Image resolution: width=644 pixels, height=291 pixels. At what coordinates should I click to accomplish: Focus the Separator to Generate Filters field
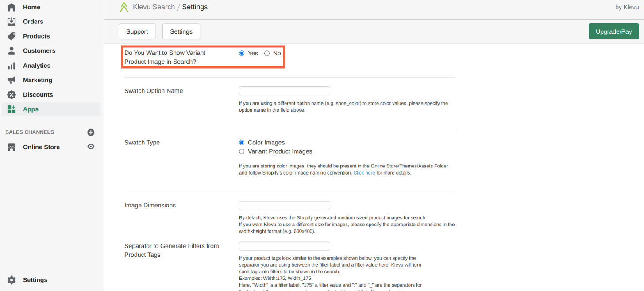[x=285, y=246]
